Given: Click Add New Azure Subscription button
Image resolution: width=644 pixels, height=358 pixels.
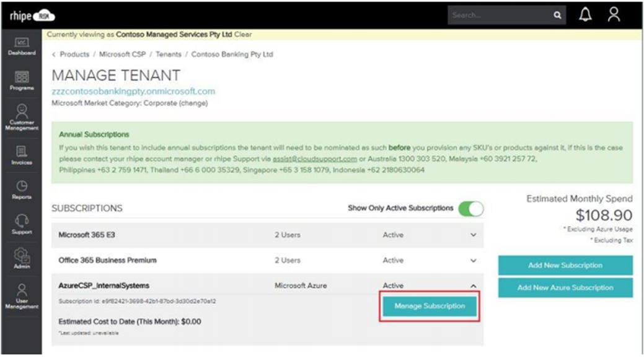Looking at the screenshot, I should click(x=565, y=287).
